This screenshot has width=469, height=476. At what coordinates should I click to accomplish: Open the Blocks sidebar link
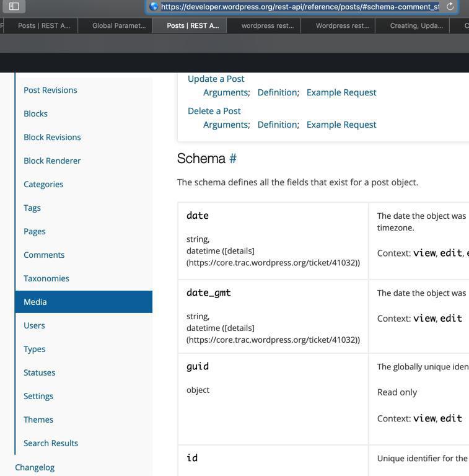(x=35, y=114)
